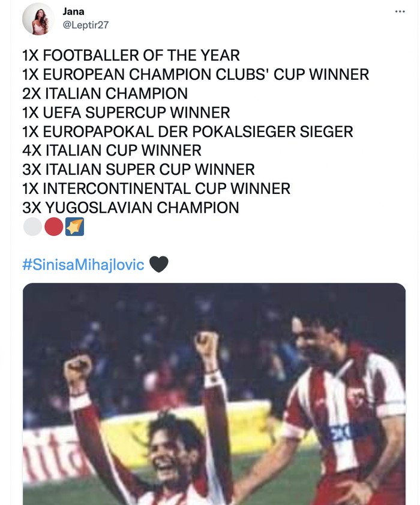Open the @Leptir27 handle link
The width and height of the screenshot is (420, 505).
tap(85, 25)
